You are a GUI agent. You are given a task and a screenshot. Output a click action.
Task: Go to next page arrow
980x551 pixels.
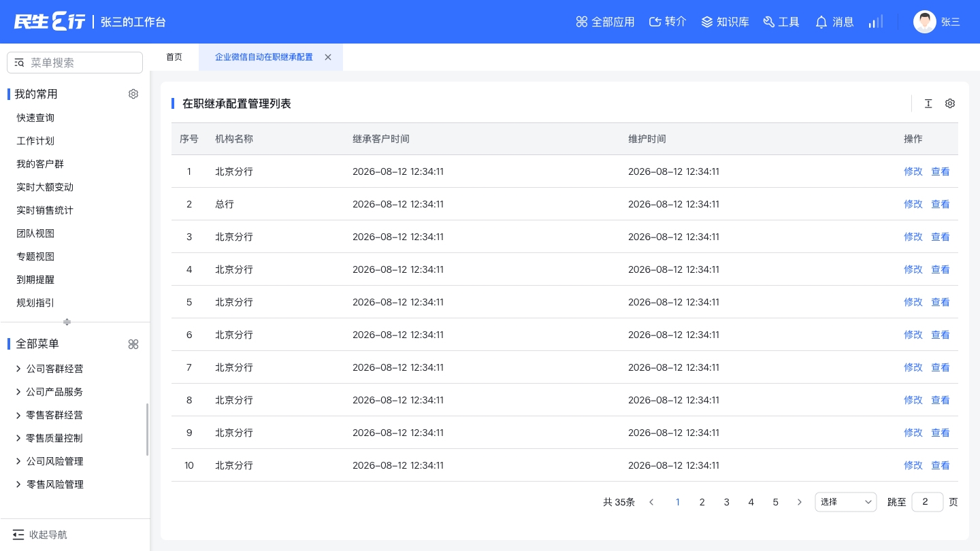pos(800,502)
